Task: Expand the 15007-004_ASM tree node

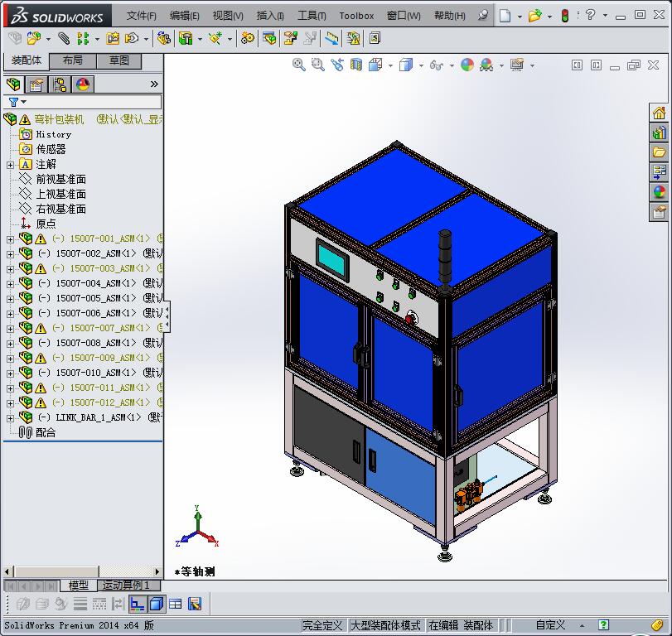Action: click(10, 284)
